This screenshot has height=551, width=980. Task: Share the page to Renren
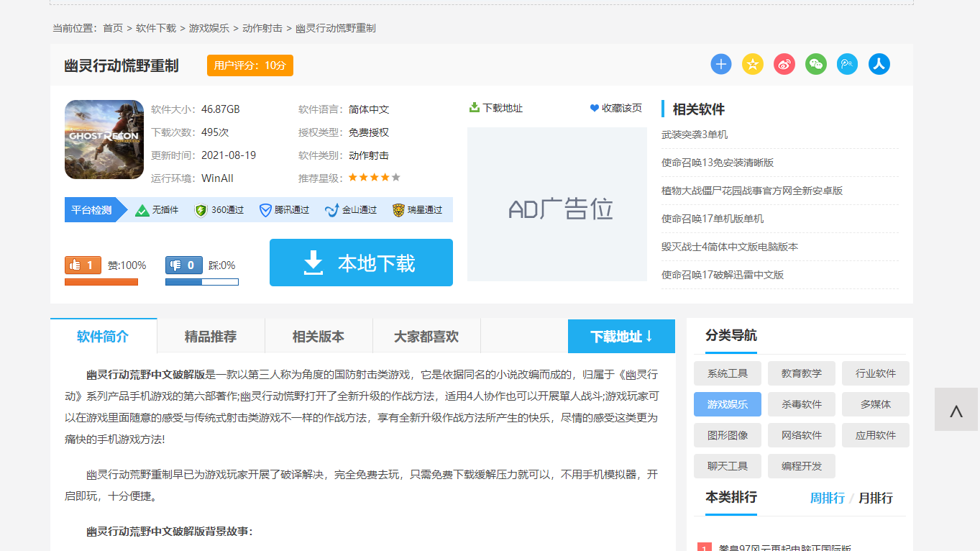pyautogui.click(x=879, y=64)
